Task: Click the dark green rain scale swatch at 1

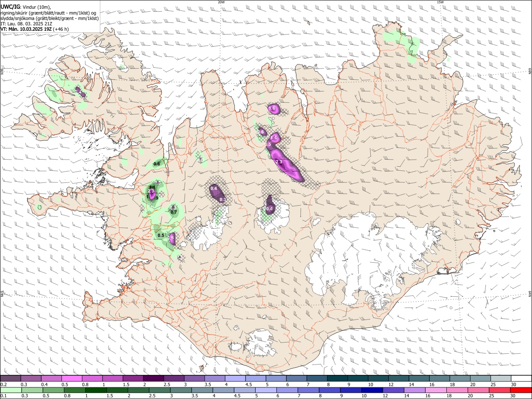Action: click(x=96, y=390)
